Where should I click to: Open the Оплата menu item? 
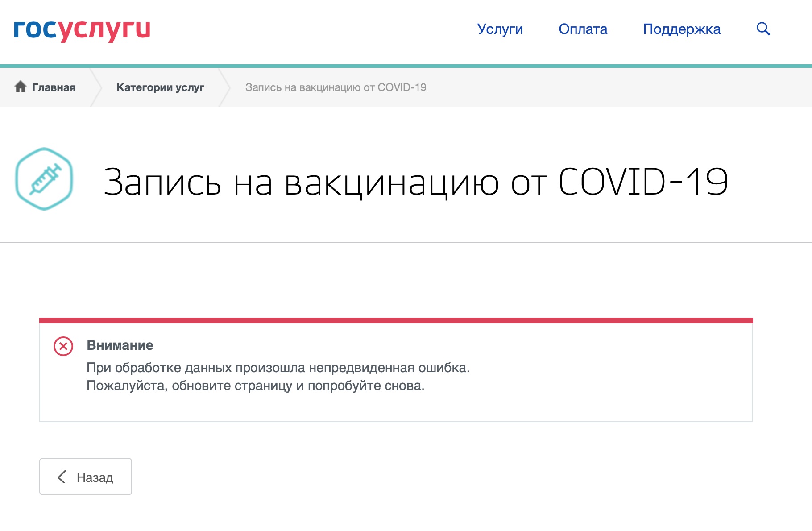[583, 29]
